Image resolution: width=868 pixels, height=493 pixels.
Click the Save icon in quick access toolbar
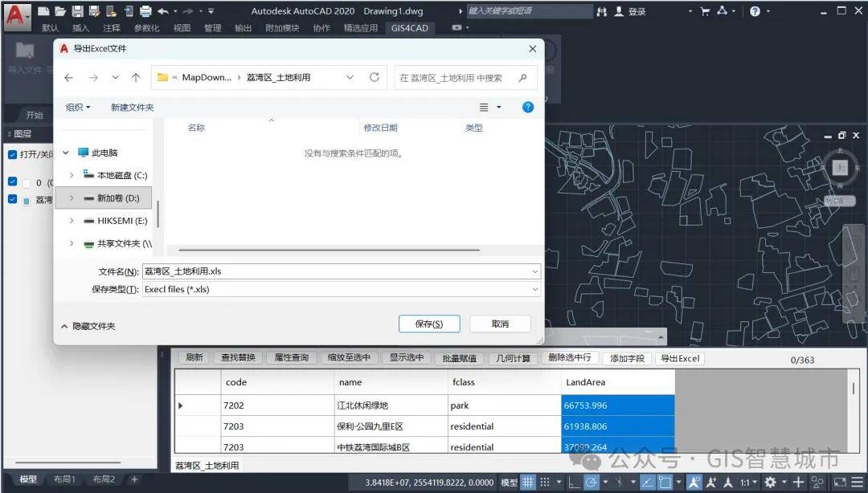click(78, 11)
